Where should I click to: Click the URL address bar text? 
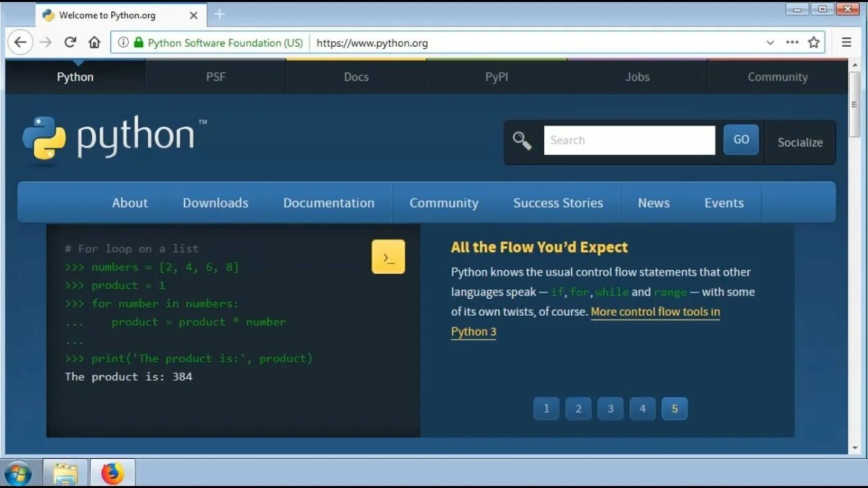click(372, 43)
